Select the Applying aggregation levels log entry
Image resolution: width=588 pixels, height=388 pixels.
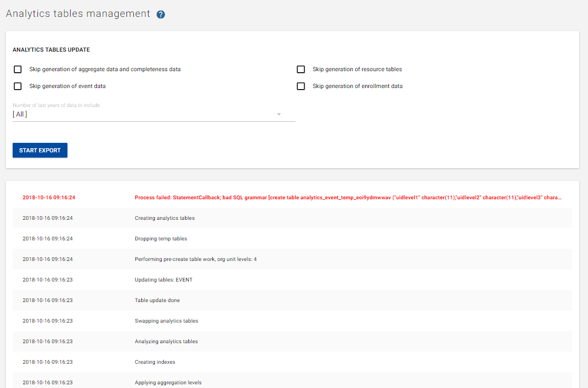(168, 383)
